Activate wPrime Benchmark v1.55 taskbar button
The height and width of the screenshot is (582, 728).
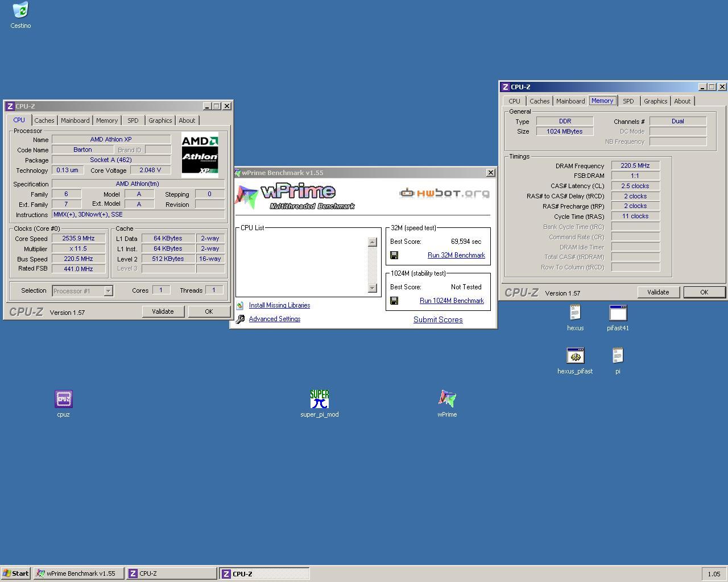tap(78, 573)
